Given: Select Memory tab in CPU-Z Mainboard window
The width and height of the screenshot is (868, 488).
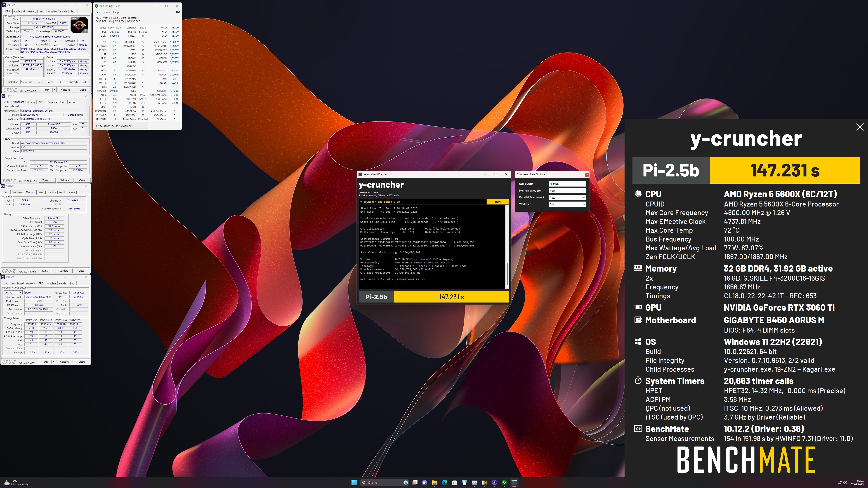Looking at the screenshot, I should click(31, 102).
